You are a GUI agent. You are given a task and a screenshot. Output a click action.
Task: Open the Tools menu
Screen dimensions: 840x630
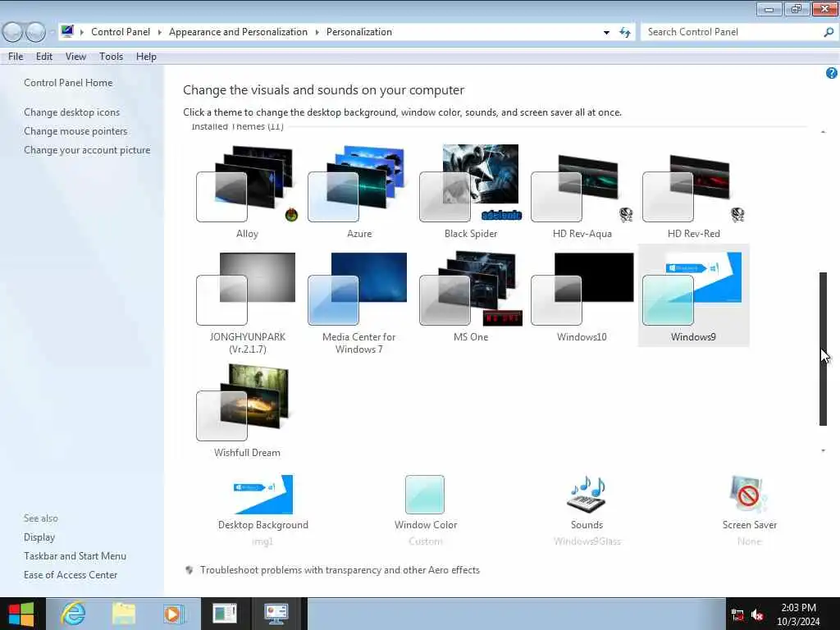pos(111,57)
